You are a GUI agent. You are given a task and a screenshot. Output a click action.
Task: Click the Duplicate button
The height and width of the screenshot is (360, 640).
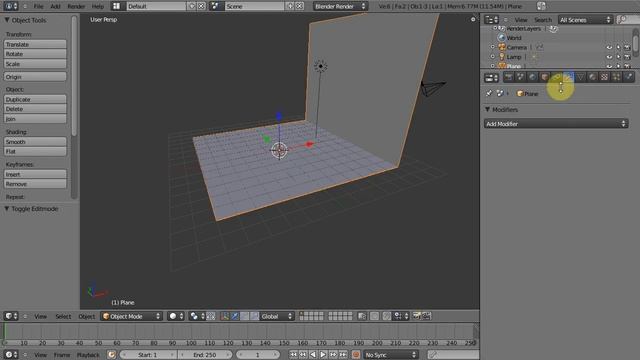click(x=35, y=99)
